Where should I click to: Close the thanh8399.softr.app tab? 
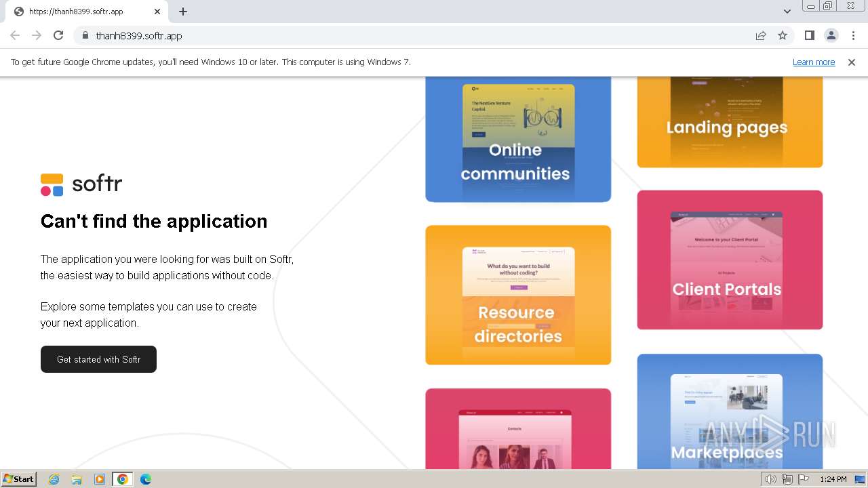(157, 12)
